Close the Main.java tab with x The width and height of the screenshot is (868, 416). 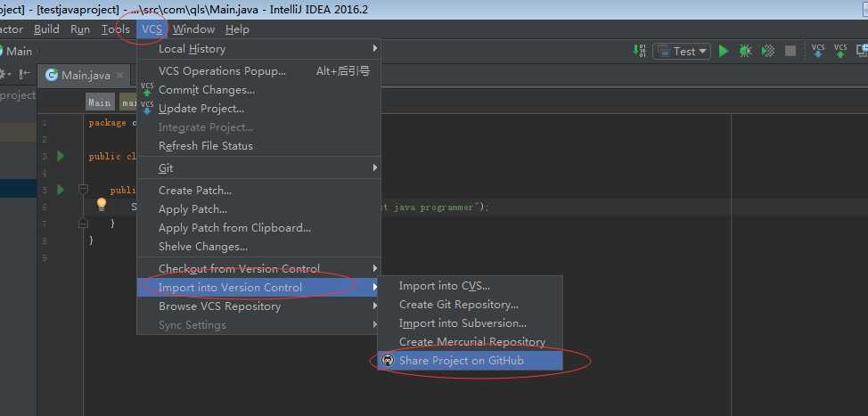(x=119, y=75)
